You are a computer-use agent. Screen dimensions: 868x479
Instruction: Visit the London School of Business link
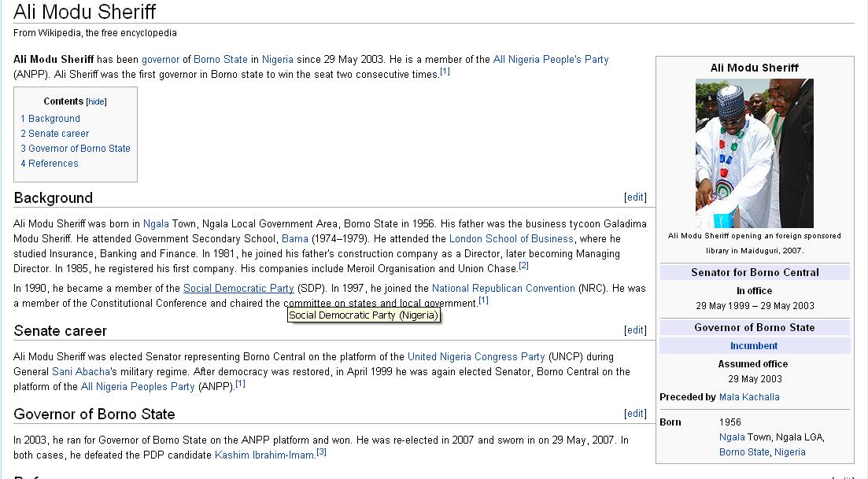(x=511, y=239)
